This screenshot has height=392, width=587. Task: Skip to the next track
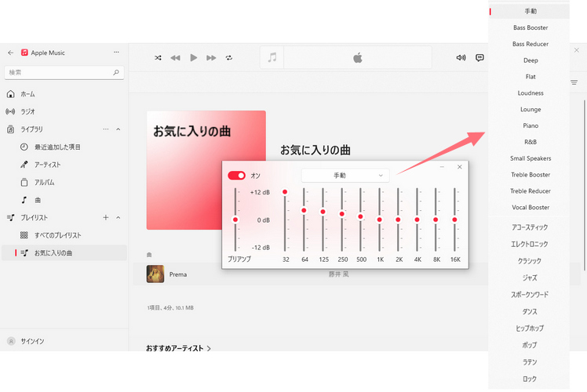tap(211, 57)
